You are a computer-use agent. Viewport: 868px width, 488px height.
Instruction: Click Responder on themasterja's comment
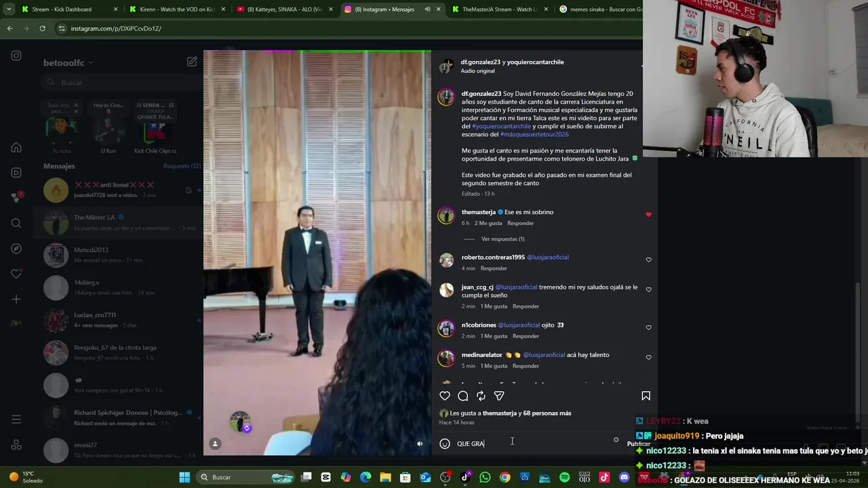[521, 223]
